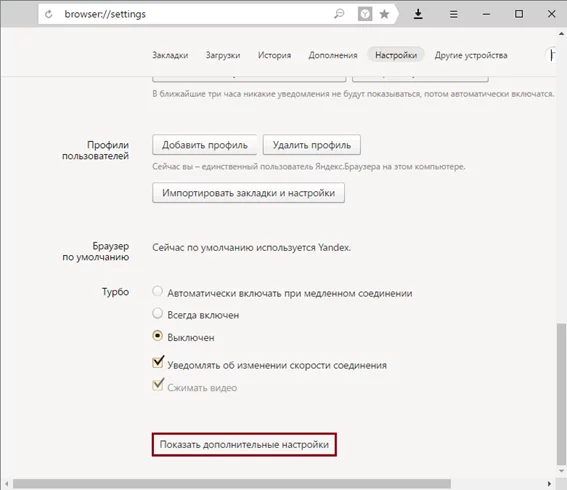Click the horizontal scrollbar right arrow
The width and height of the screenshot is (567, 490).
pos(549,483)
